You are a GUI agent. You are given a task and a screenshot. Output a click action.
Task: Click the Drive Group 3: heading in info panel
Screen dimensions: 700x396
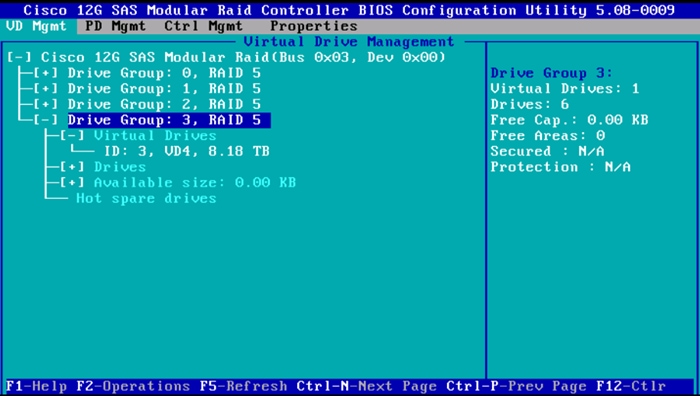coord(552,73)
